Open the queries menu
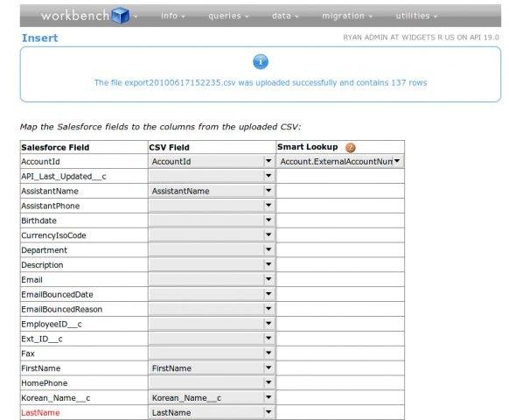The width and height of the screenshot is (509, 420). click(228, 16)
